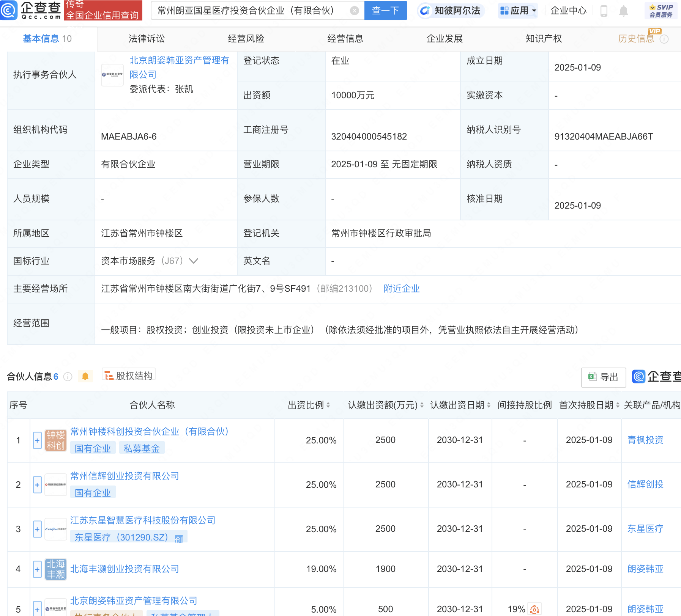Open the mobile phone icon in header
The height and width of the screenshot is (616, 681).
[604, 11]
